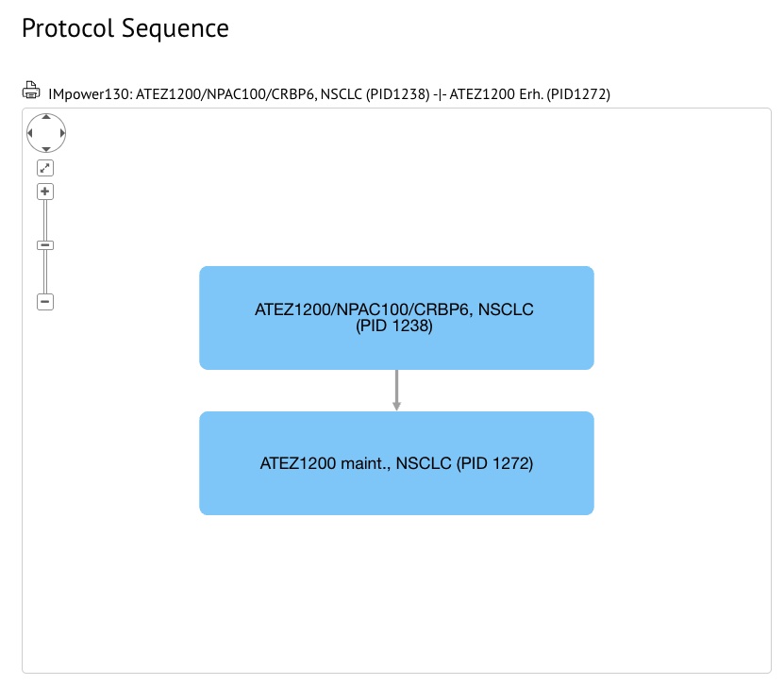Click the fit-to-screen icon with diagonal arrows
784x685 pixels.
tap(44, 167)
